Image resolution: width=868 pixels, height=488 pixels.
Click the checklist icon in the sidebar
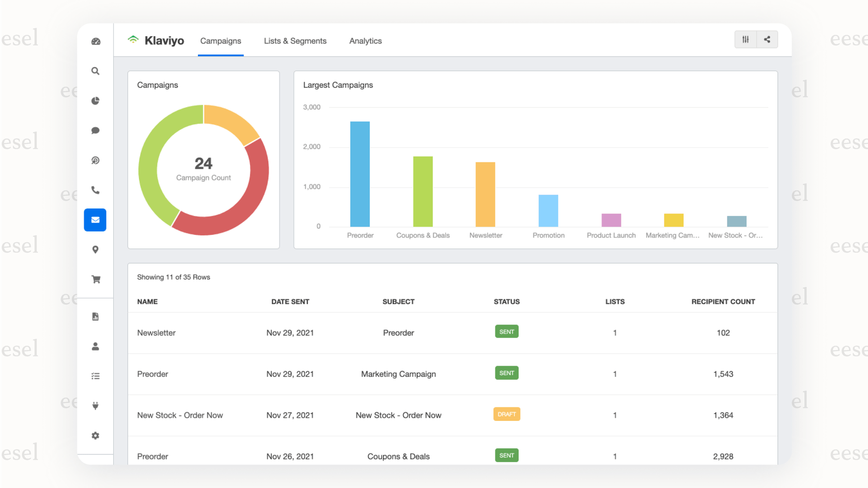95,376
